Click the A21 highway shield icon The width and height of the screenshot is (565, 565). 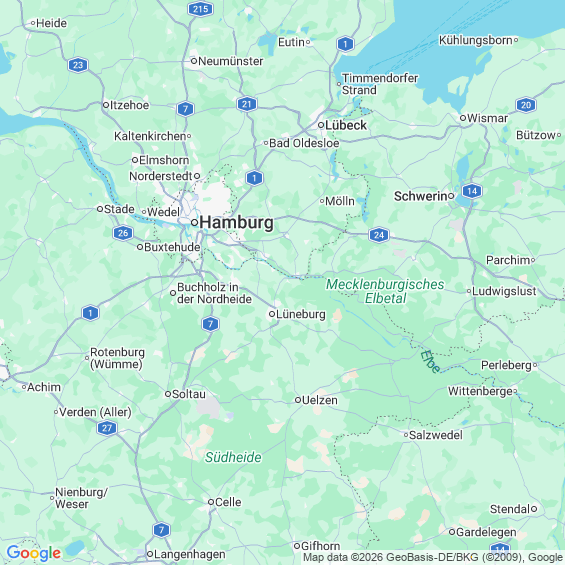pyautogui.click(x=247, y=104)
